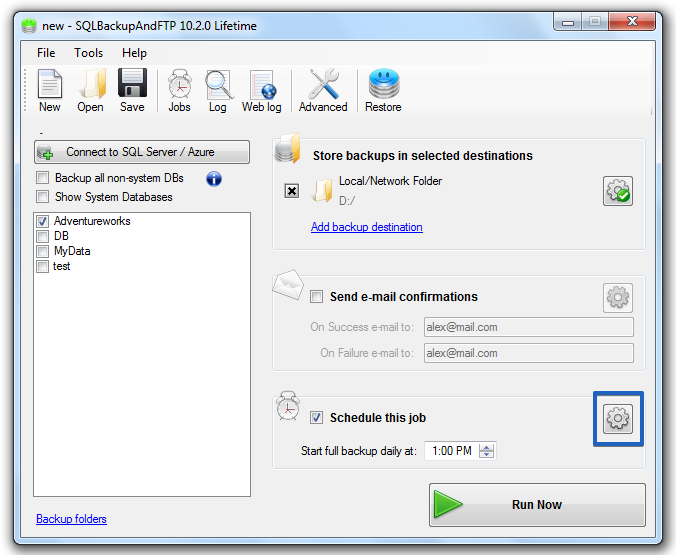Select the Local/Network Folder destination text

click(x=391, y=181)
